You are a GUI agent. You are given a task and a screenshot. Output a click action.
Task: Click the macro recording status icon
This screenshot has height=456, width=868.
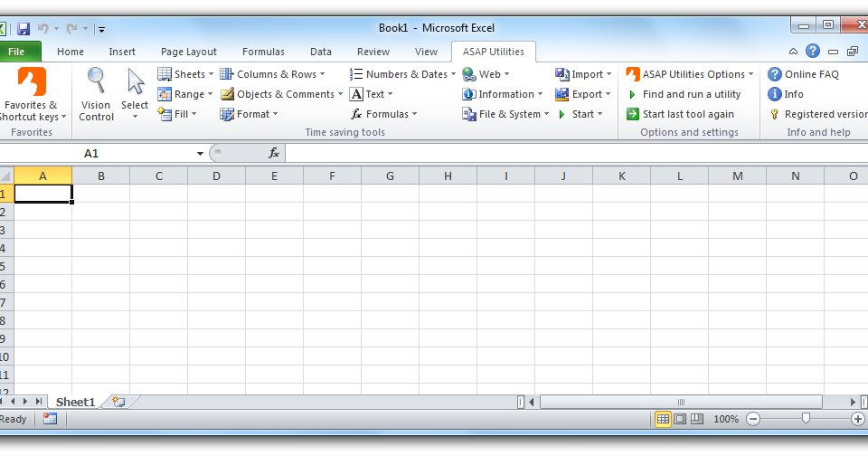click(x=51, y=419)
